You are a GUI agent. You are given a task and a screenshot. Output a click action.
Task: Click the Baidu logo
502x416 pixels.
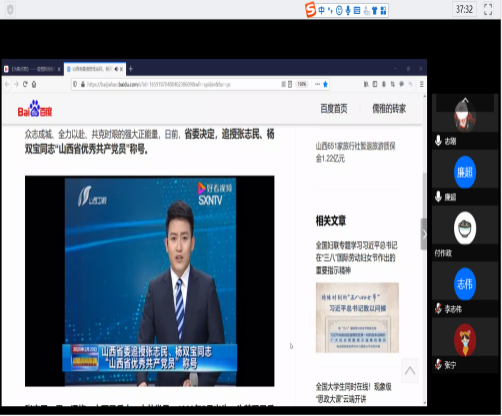(x=35, y=109)
